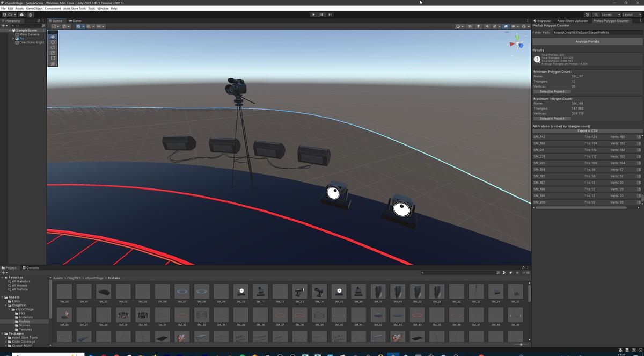This screenshot has width=644, height=356.
Task: Open the Layers dropdown
Action: tap(610, 14)
